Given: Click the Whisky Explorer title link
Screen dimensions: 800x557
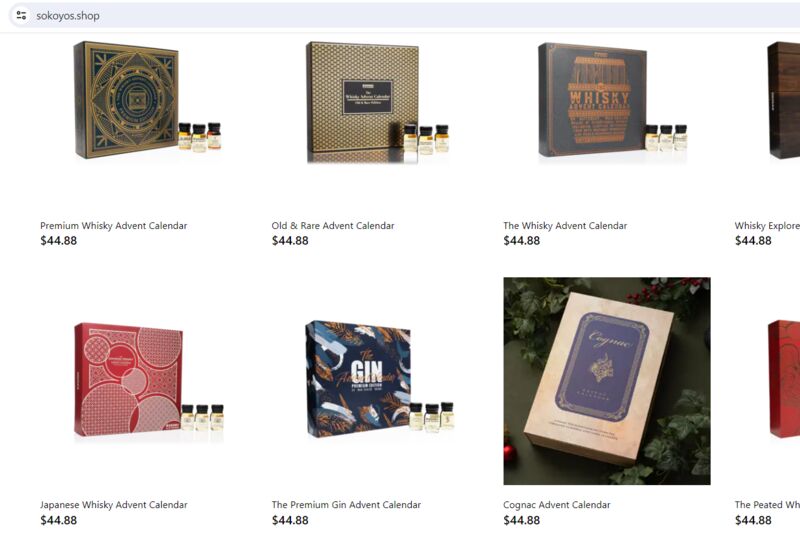Looking at the screenshot, I should 767,225.
